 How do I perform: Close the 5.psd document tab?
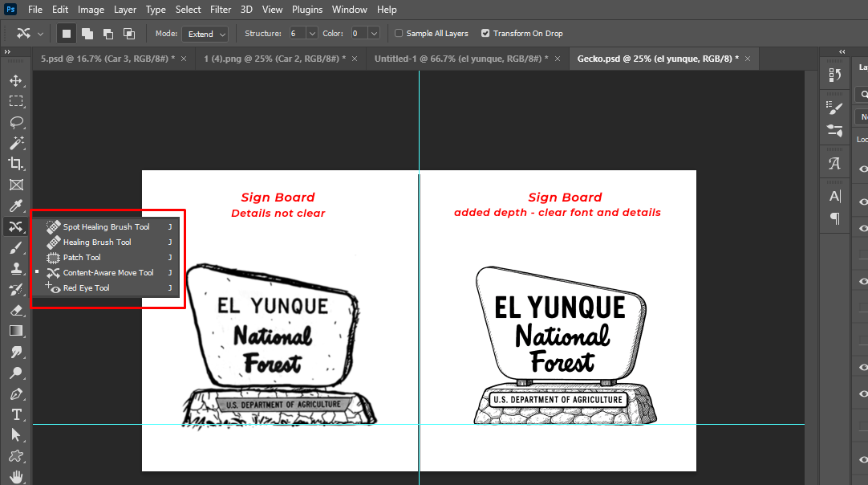pos(184,59)
